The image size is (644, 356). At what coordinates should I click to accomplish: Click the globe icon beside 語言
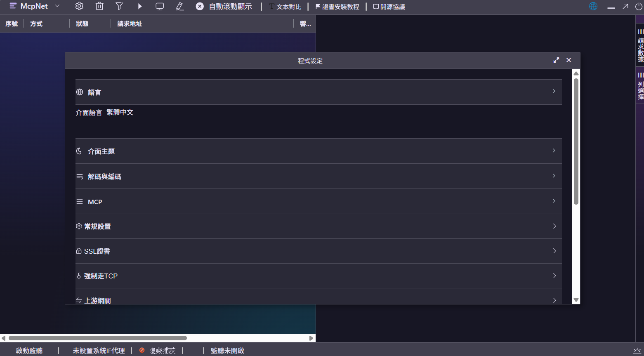pos(80,92)
